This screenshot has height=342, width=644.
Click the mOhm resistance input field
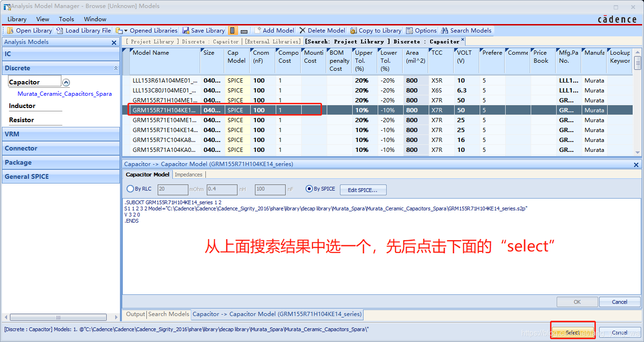[x=172, y=189]
